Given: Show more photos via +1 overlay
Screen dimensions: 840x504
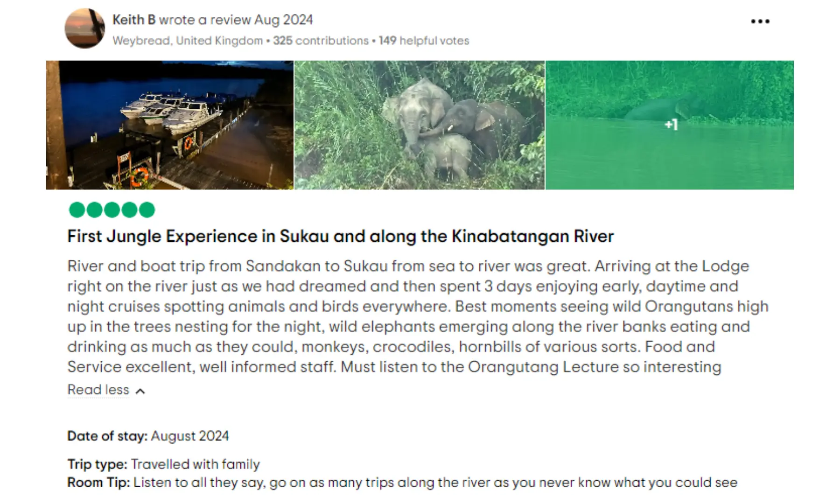Looking at the screenshot, I should coord(670,125).
